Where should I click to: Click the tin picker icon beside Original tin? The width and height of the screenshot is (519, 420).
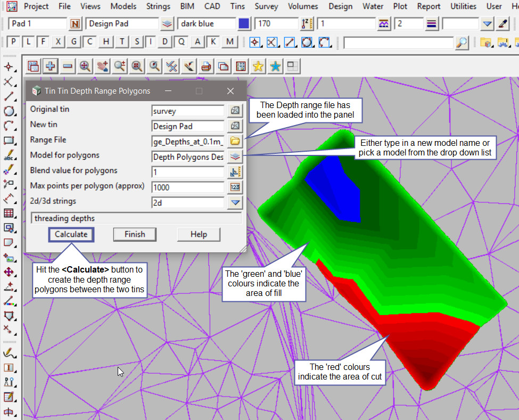click(x=235, y=111)
